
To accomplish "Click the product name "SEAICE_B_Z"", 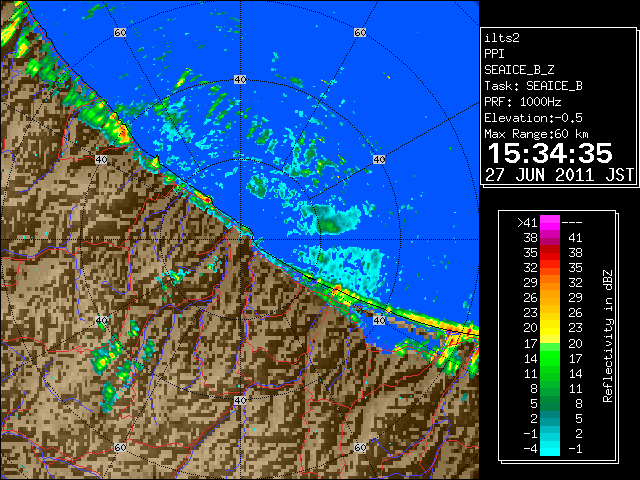I will point(519,70).
